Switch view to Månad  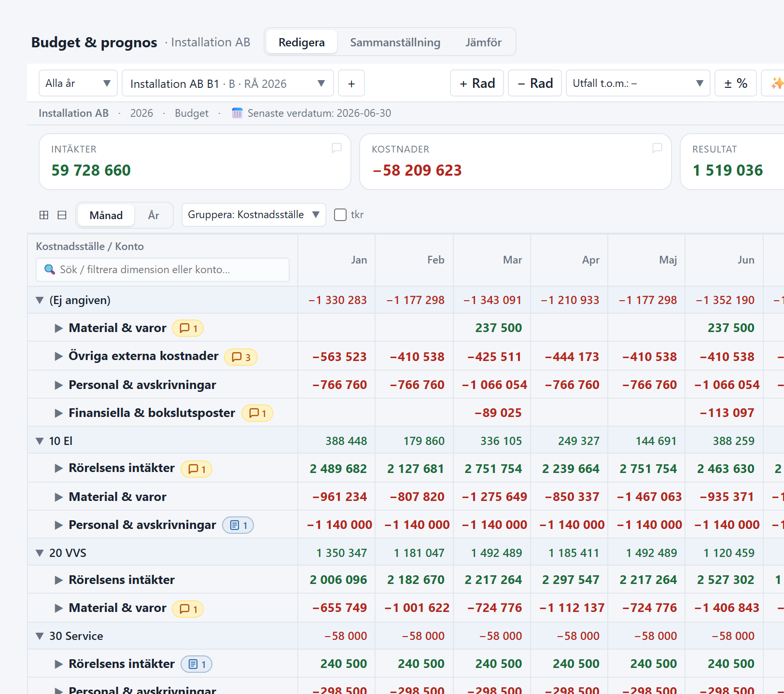pos(106,215)
